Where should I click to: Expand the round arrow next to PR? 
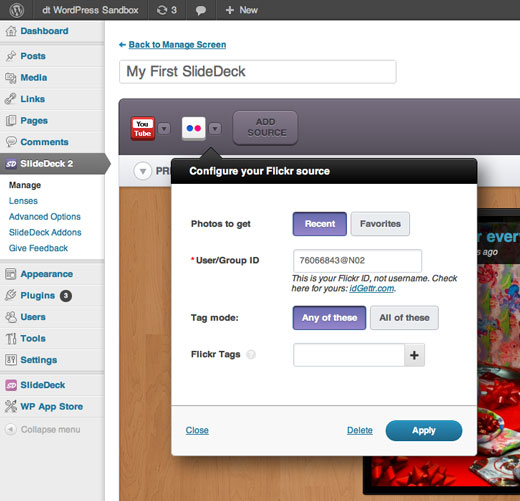point(143,171)
